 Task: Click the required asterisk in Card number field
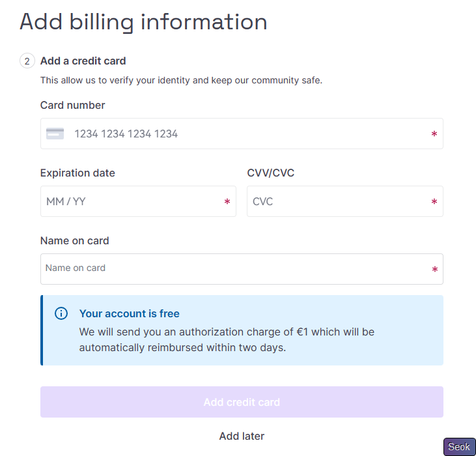pyautogui.click(x=434, y=134)
